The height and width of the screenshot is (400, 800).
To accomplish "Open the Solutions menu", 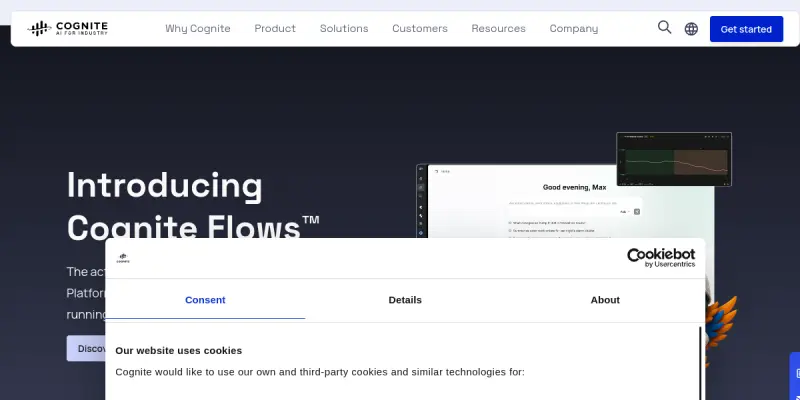I will click(344, 29).
